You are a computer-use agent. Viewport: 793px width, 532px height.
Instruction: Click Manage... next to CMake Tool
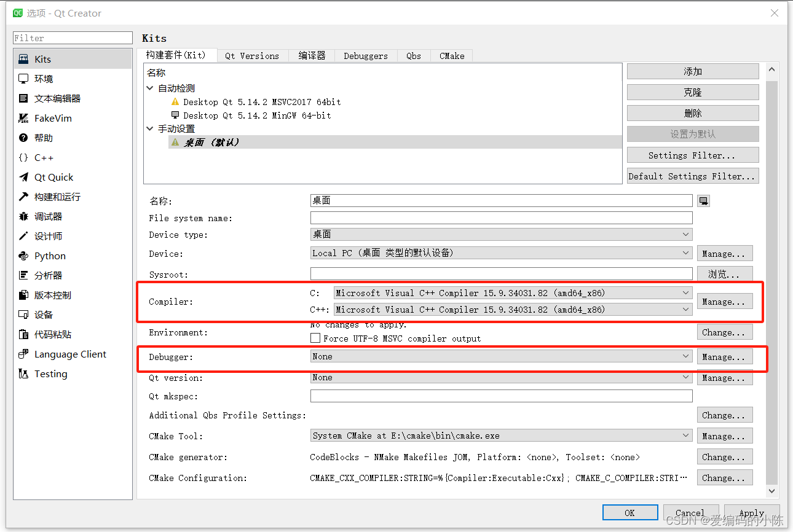coord(725,436)
